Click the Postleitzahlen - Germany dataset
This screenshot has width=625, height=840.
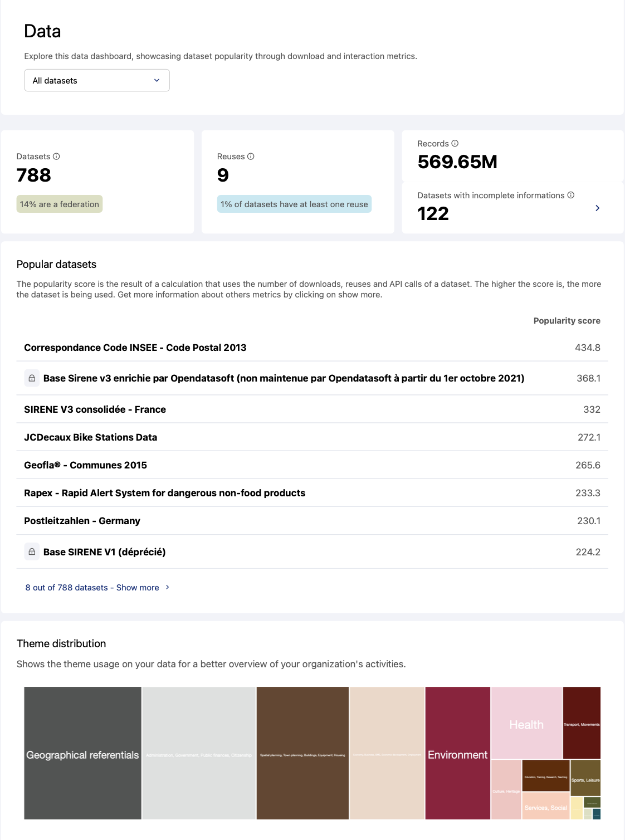pos(82,521)
